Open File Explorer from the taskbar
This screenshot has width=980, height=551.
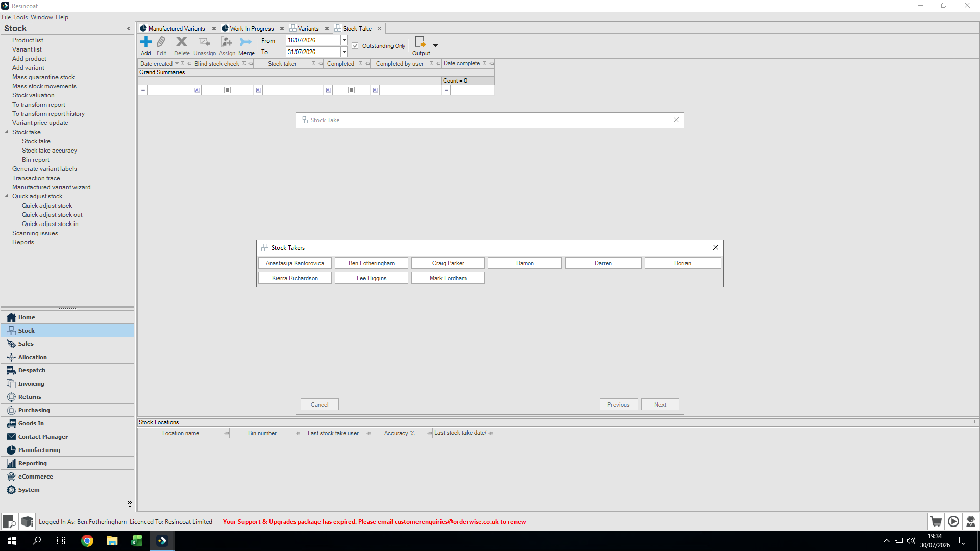point(112,541)
